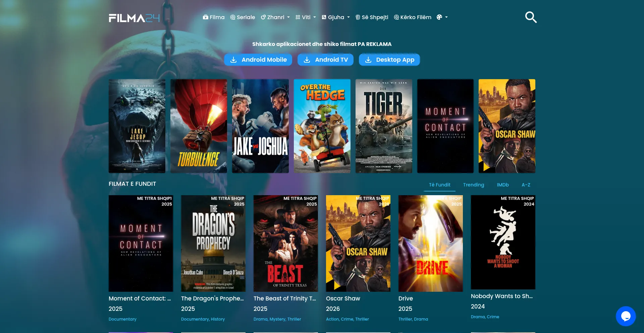Switch to the A-Z tab
Image resolution: width=644 pixels, height=333 pixels.
pyautogui.click(x=526, y=185)
